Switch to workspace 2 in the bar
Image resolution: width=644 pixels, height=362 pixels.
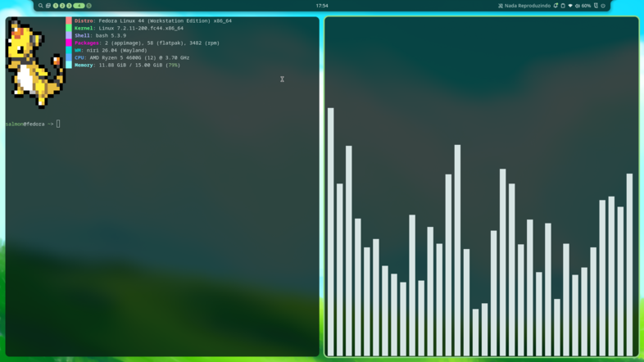[x=62, y=6]
